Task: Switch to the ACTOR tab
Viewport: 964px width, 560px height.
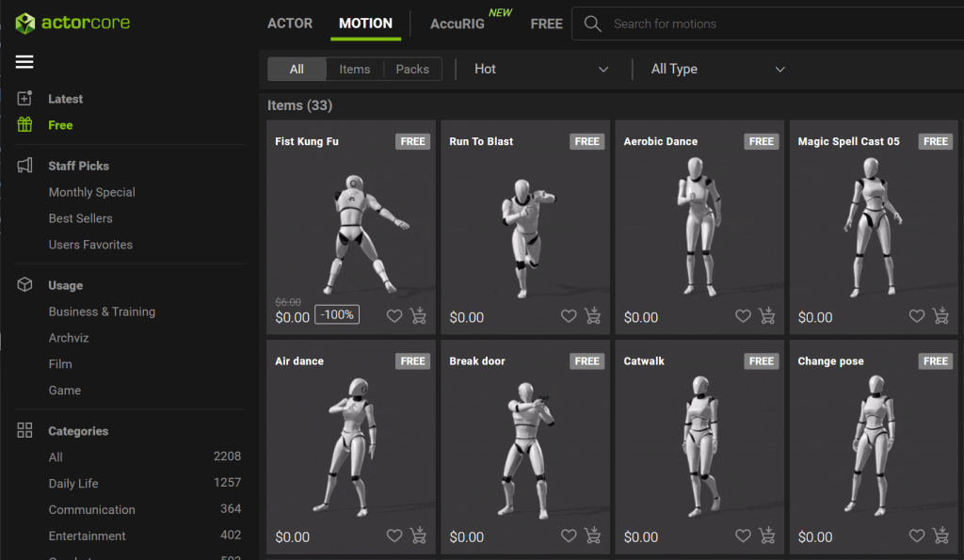Action: [x=290, y=24]
